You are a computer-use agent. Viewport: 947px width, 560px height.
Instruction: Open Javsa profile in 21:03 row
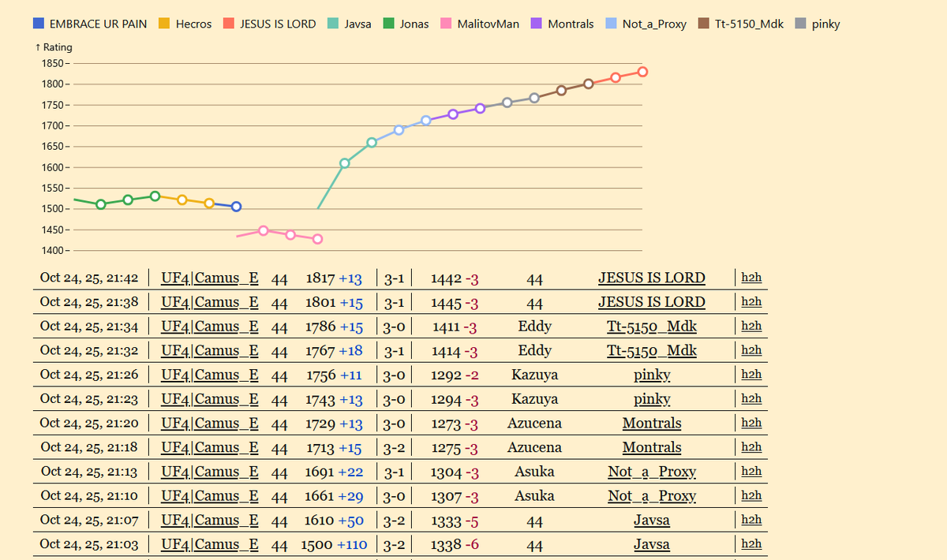pos(652,544)
